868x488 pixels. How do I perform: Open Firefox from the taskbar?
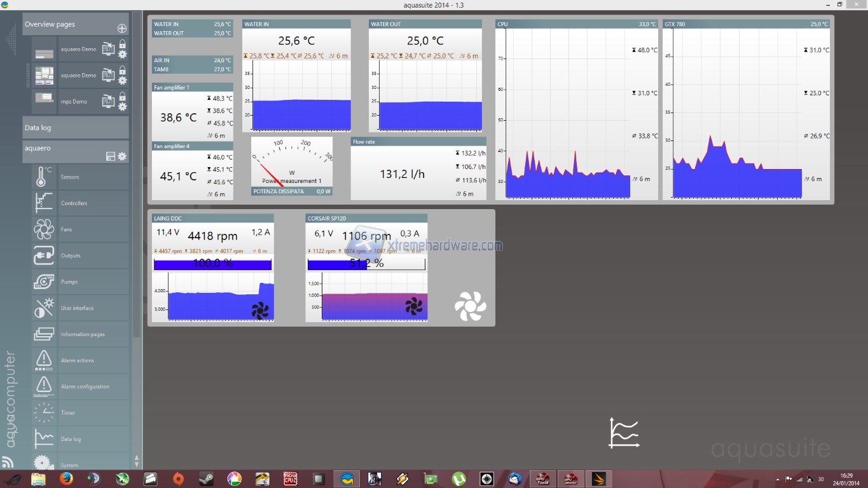point(66,479)
